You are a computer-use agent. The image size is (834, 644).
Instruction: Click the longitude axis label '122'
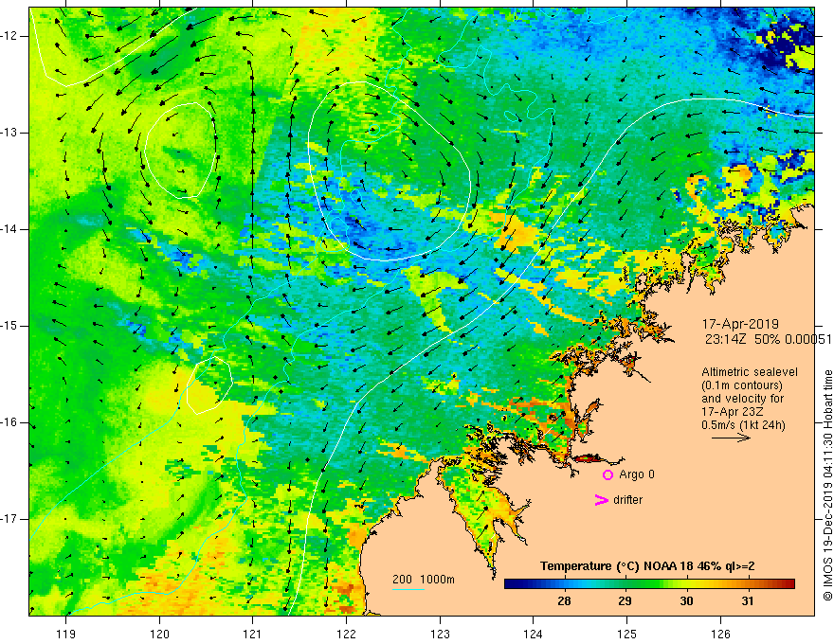(346, 634)
